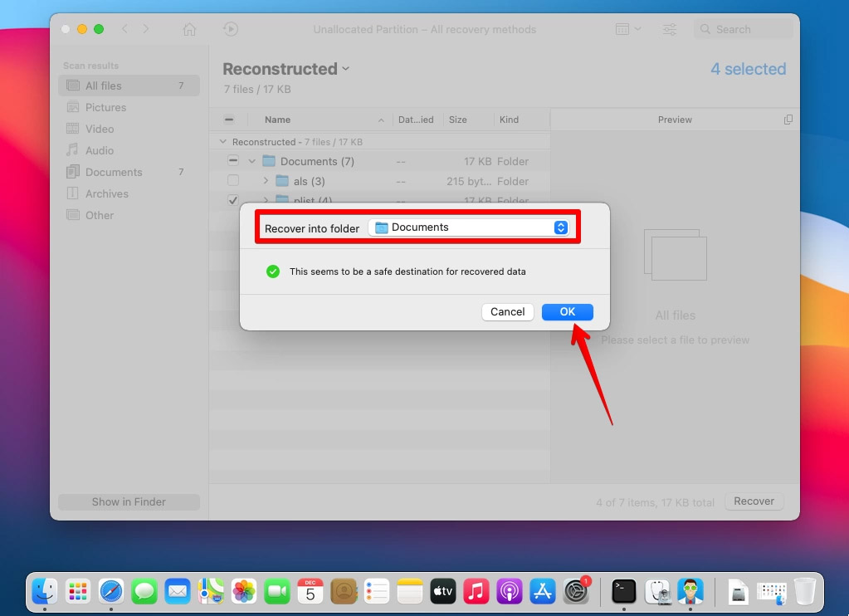
Task: Open Disk Drill from the Dock
Action: tap(690, 590)
